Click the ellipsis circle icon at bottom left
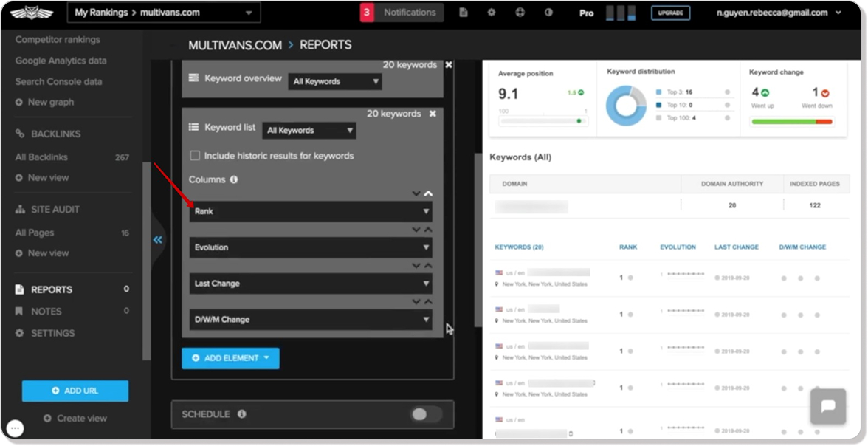The height and width of the screenshot is (446, 868). click(15, 428)
